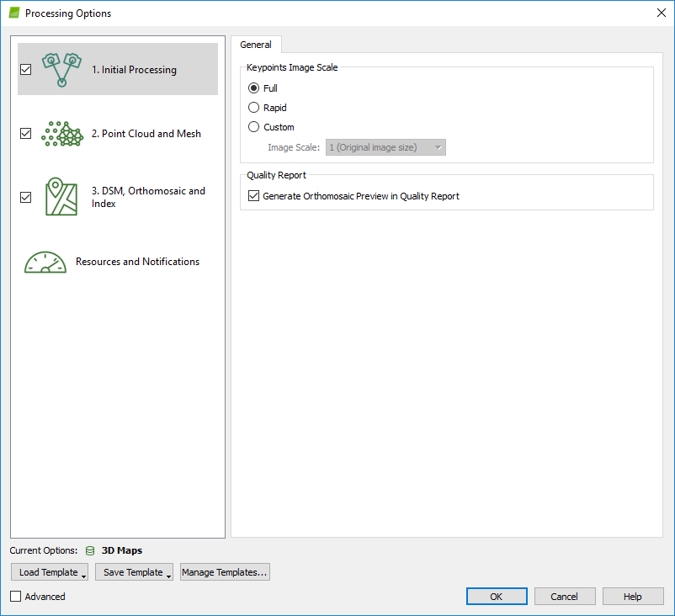The height and width of the screenshot is (616, 675).
Task: Select the Point Cloud and Mesh icon
Action: 61,134
